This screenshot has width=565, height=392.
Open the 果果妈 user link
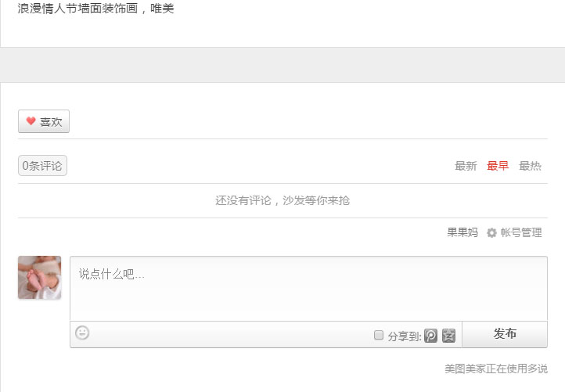pos(462,232)
